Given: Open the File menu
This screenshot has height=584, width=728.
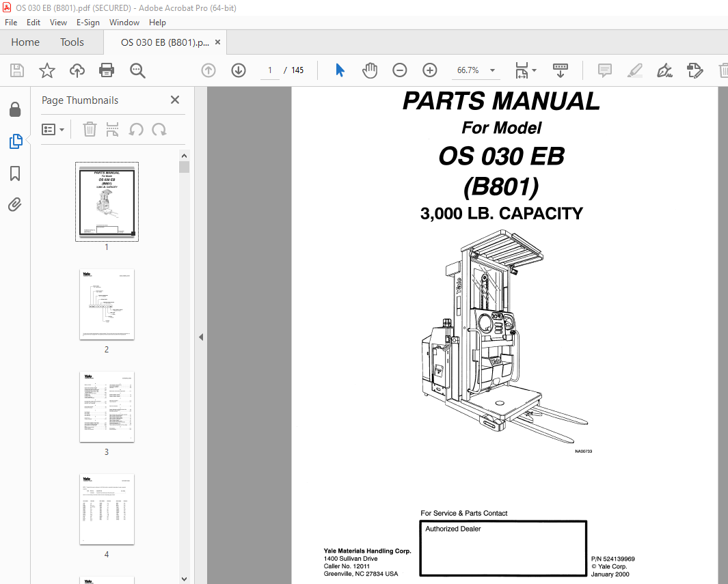Looking at the screenshot, I should [11, 23].
